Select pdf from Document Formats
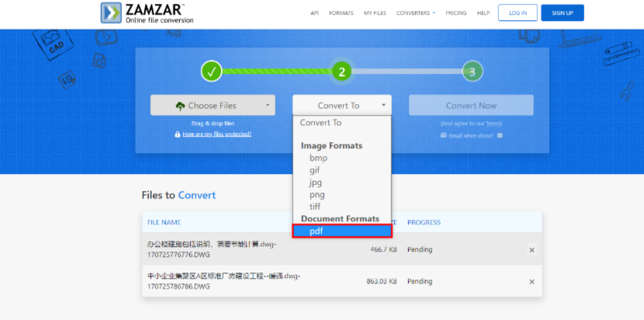 pyautogui.click(x=342, y=231)
